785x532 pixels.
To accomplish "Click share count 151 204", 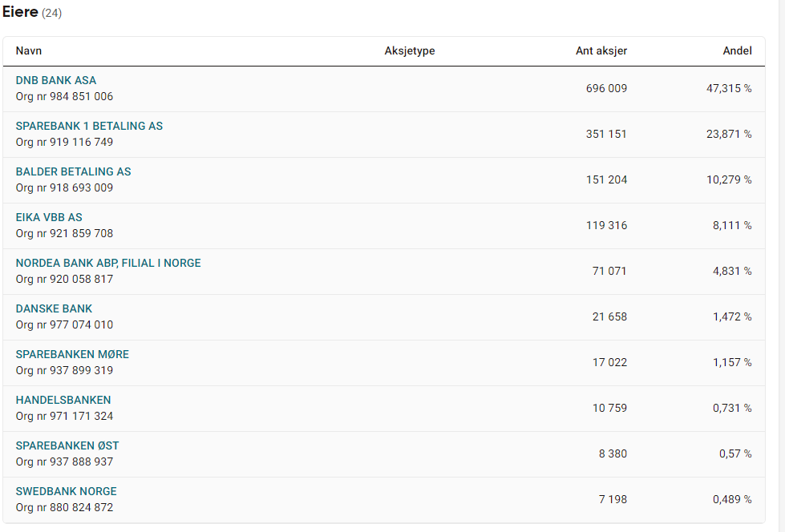I will [x=606, y=179].
